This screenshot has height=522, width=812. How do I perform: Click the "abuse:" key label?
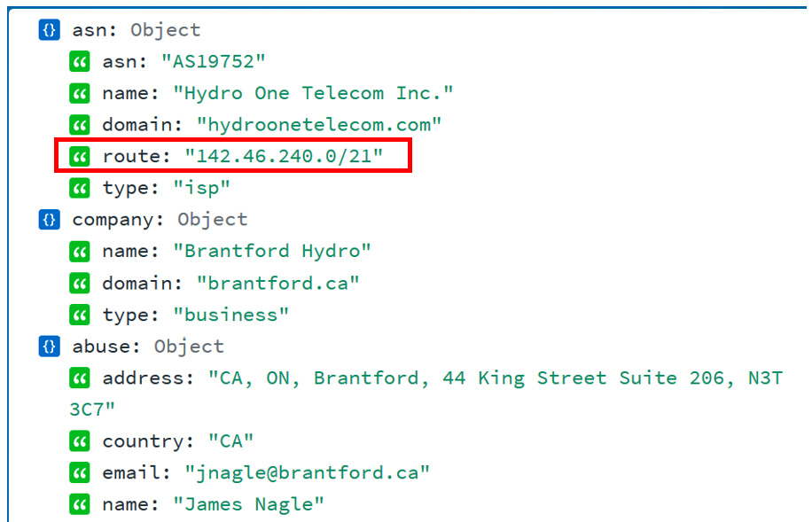(106, 346)
